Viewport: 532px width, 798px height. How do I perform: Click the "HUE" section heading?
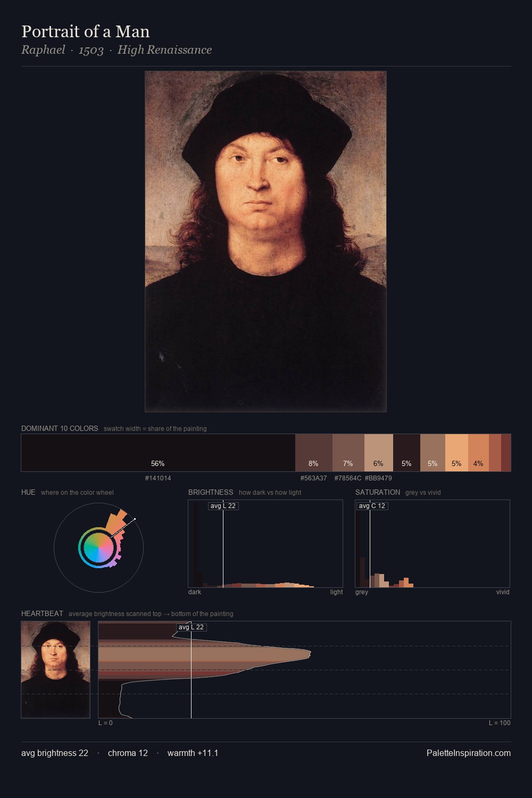pyautogui.click(x=28, y=492)
